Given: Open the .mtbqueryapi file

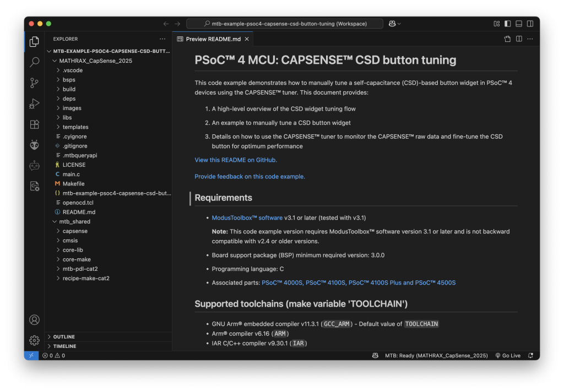Looking at the screenshot, I should click(x=109, y=155).
